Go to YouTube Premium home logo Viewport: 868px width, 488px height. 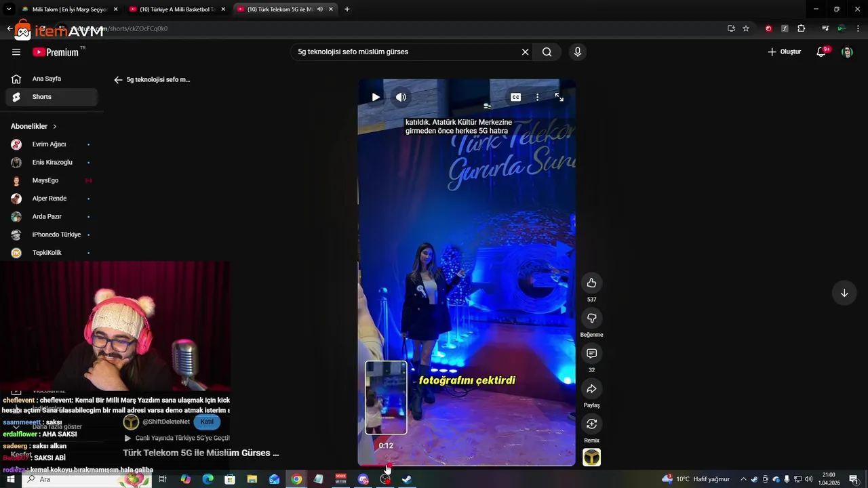pyautogui.click(x=57, y=52)
